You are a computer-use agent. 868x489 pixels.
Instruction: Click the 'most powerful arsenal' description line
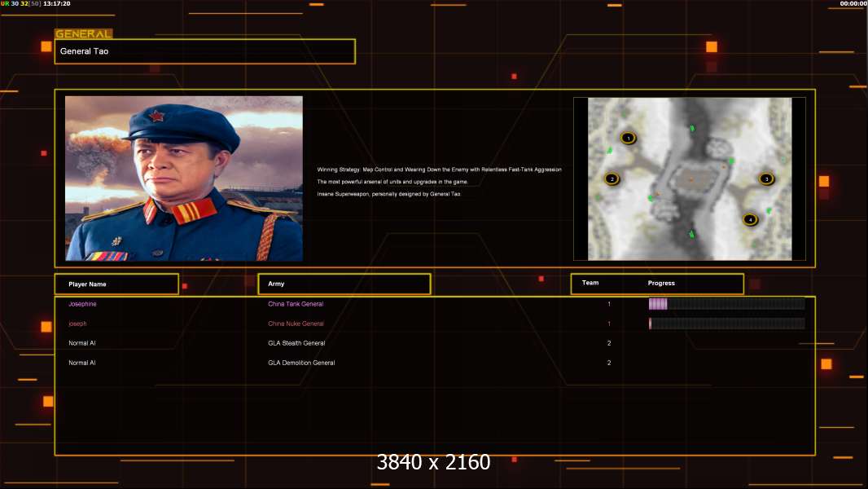(392, 182)
